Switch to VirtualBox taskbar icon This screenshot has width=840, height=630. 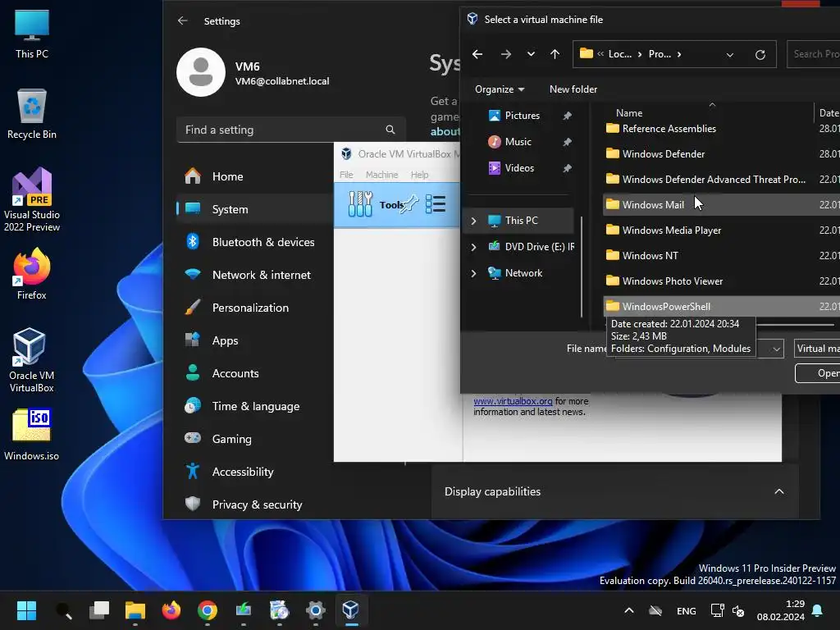pyautogui.click(x=351, y=610)
